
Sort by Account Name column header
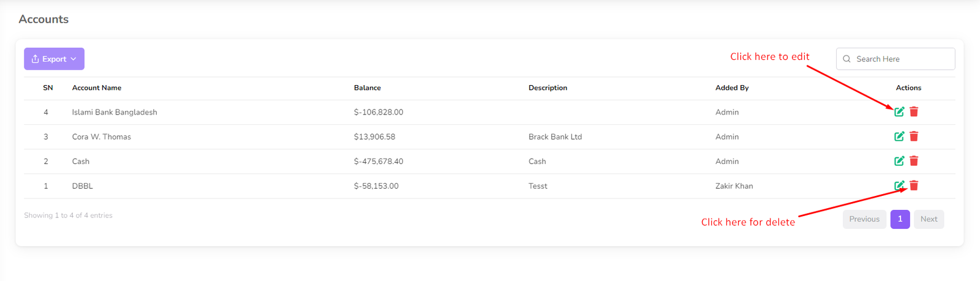coord(97,88)
